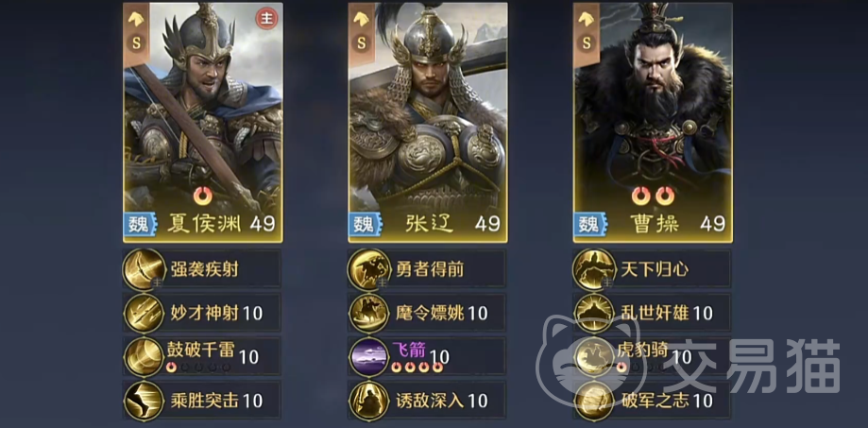The height and width of the screenshot is (428, 868).
Task: Select the 妙才神射 skill icon
Action: 144,314
